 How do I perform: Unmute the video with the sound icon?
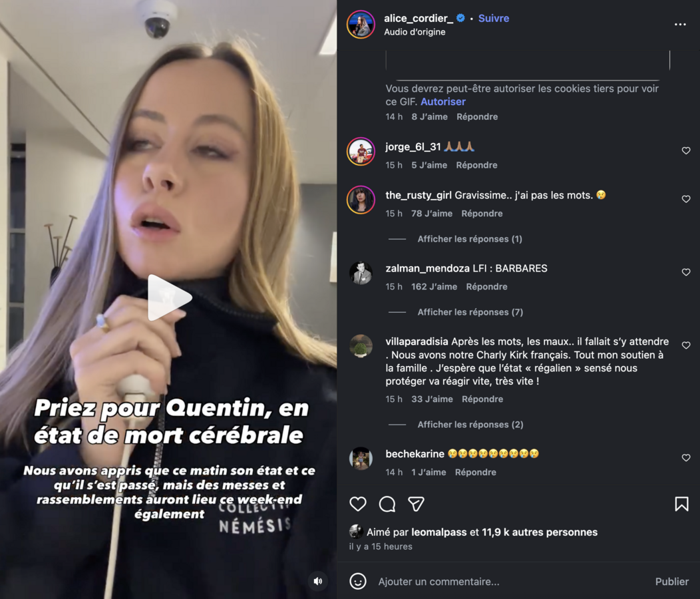[317, 581]
